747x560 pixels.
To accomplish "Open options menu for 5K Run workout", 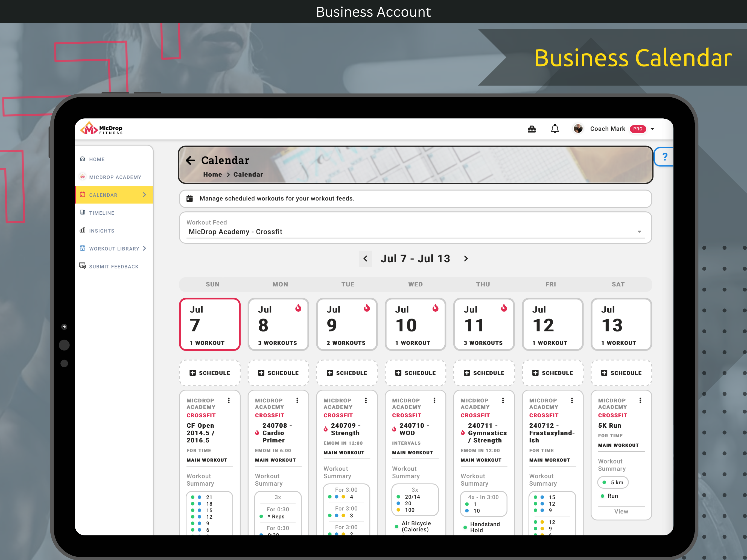I will coord(640,400).
